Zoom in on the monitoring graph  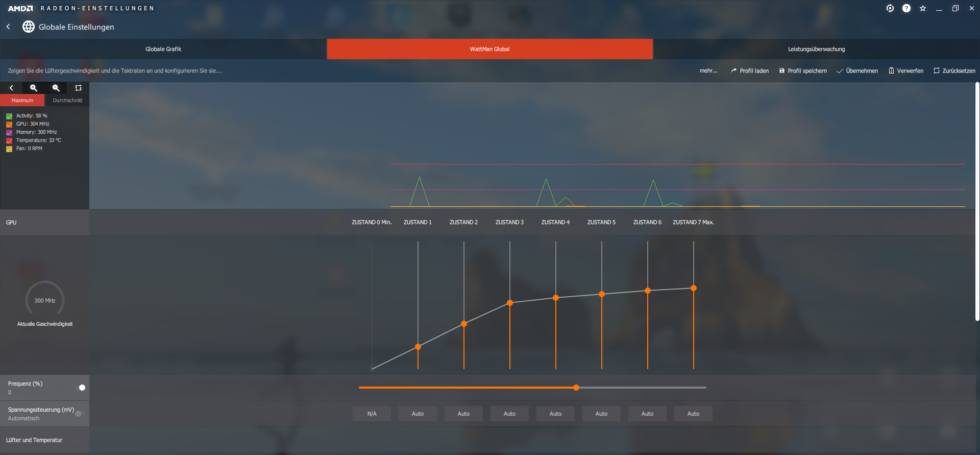[x=34, y=88]
